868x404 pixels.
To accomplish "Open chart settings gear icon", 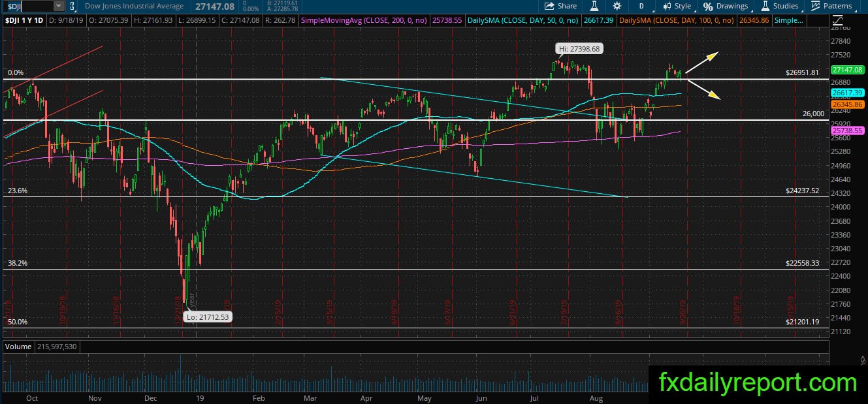I will (617, 6).
